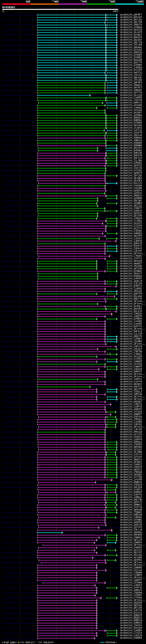This screenshot has width=146, height=644.
Task: Open the UniRef100_Q56WI1 hit
Action: pyautogui.click(x=131, y=85)
